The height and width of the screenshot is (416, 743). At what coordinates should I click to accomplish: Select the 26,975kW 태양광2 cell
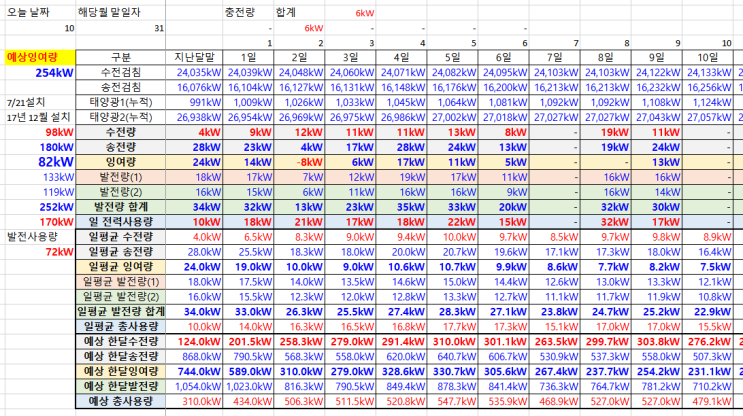350,117
